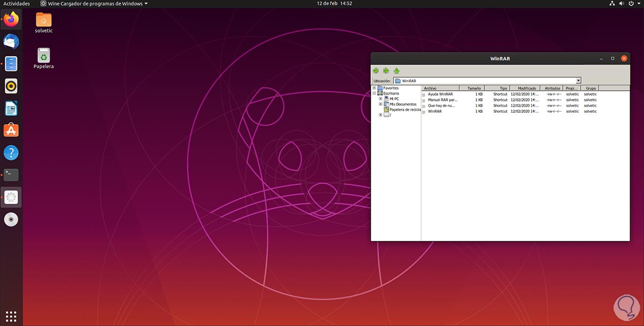Screen dimensions: 644x326
Task: Select Papelera de reciclaje in tree
Action: pyautogui.click(x=405, y=110)
